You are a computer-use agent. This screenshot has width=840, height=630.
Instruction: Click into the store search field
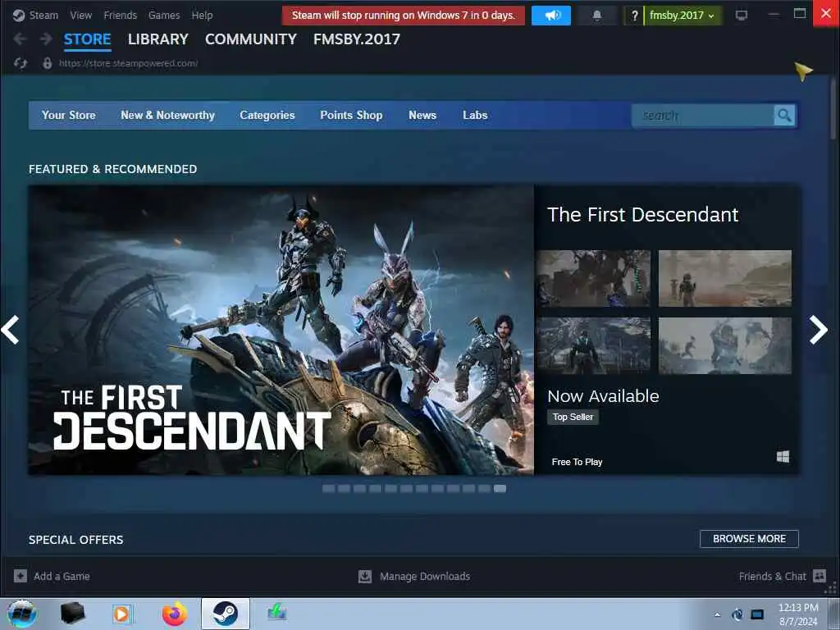(703, 115)
